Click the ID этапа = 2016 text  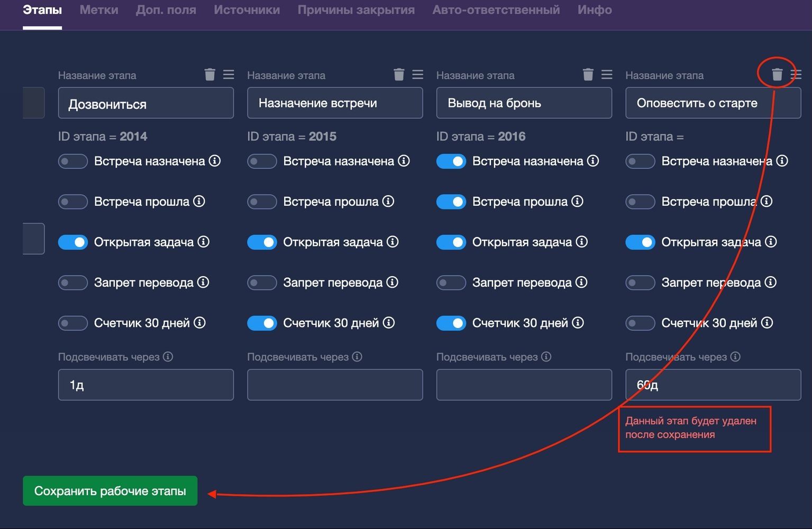tap(481, 136)
